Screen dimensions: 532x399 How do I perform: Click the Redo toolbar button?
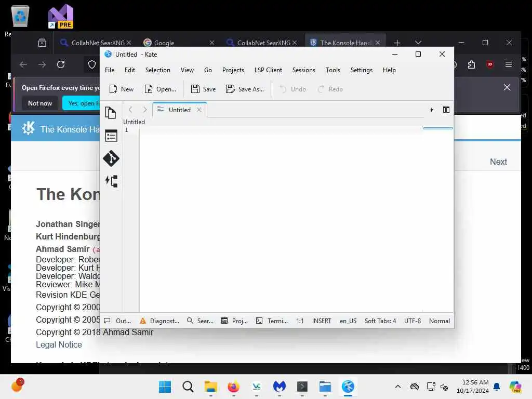[x=330, y=89]
